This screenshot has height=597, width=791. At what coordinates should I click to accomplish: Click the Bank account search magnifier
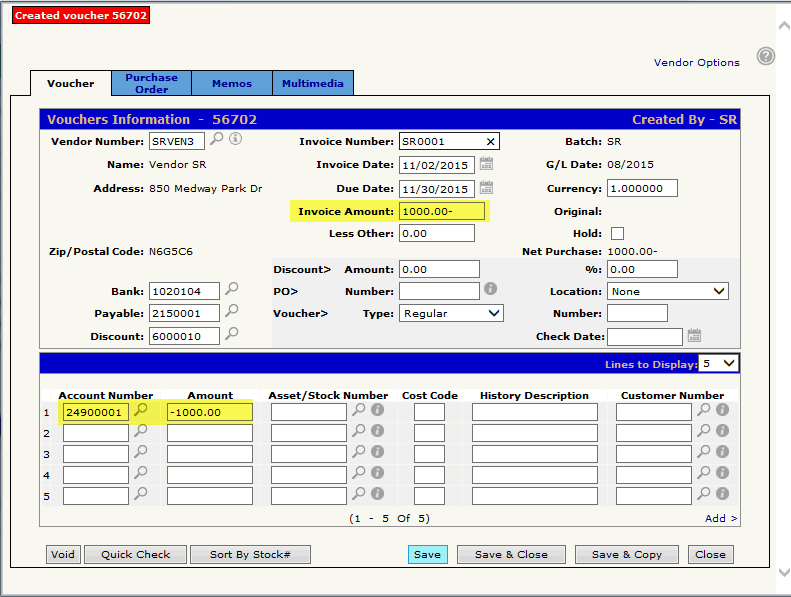(232, 290)
